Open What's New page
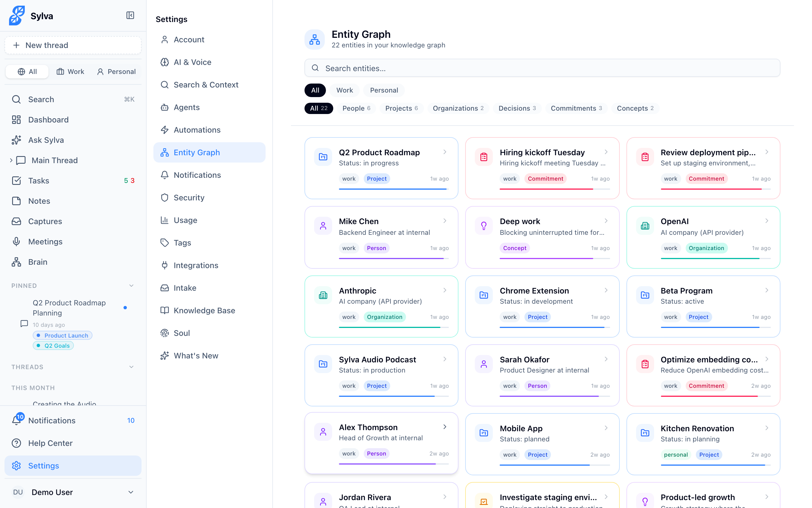 [209, 356]
